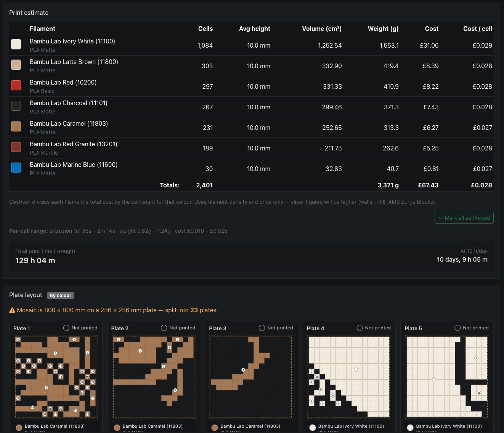
Task: Click the Plate layout heading
Action: click(x=26, y=295)
